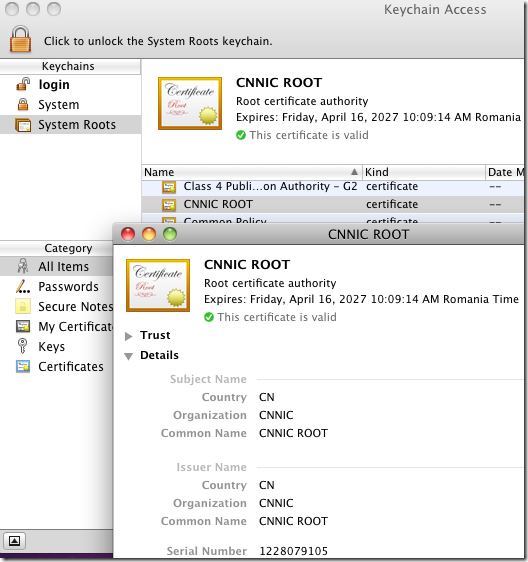Select the Certificates category

[56, 367]
